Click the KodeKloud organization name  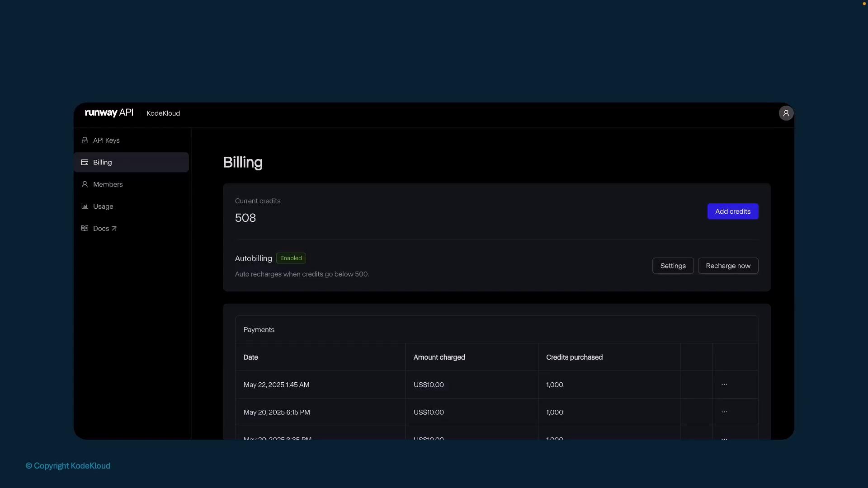pyautogui.click(x=163, y=113)
